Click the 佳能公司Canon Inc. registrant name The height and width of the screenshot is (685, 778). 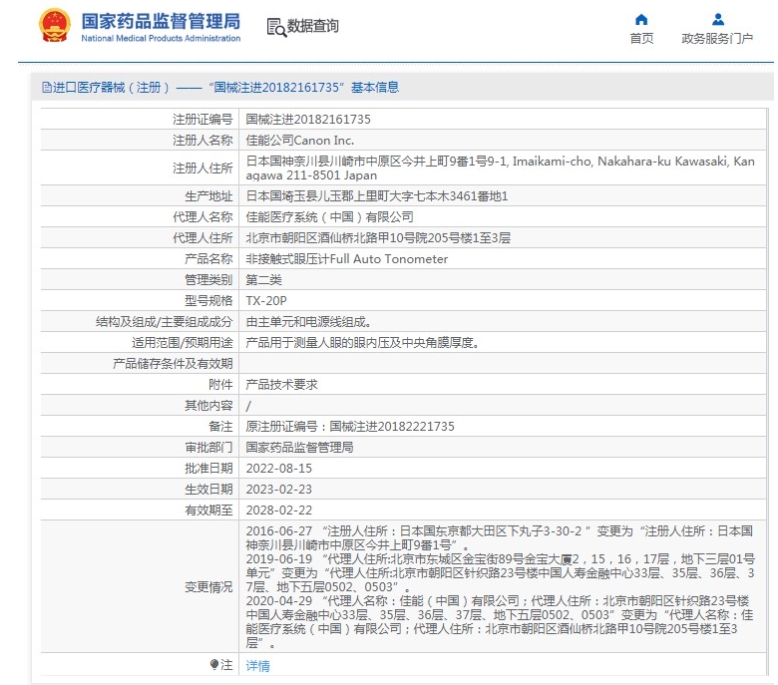pyautogui.click(x=300, y=140)
